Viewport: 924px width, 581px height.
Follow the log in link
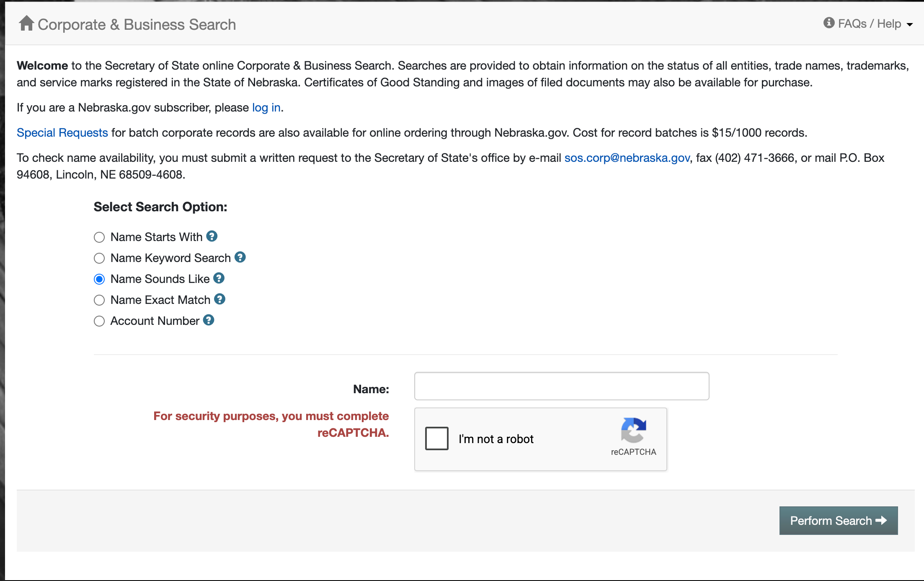pyautogui.click(x=266, y=108)
